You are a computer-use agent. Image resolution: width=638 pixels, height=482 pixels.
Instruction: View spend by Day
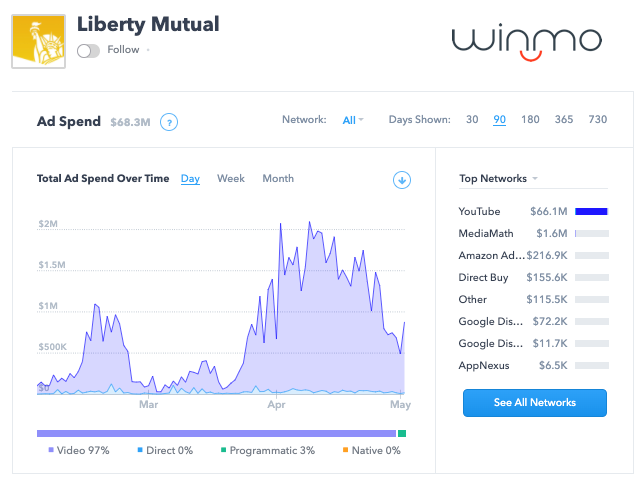point(190,179)
